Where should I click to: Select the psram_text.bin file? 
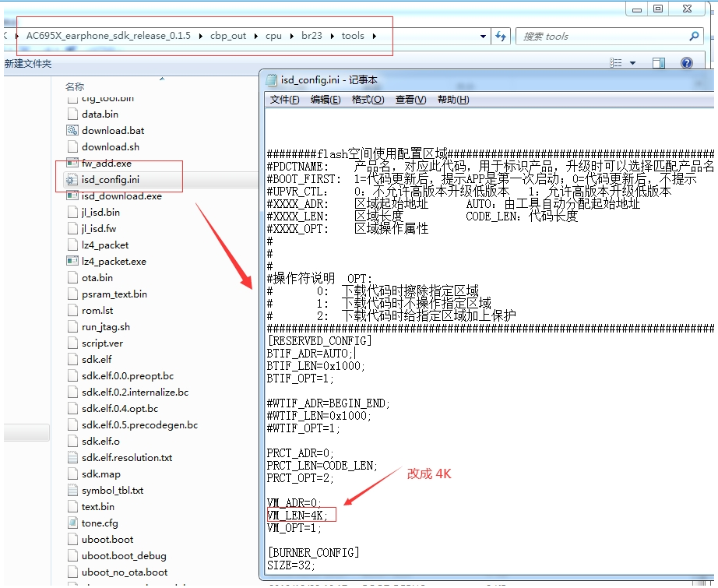coord(114,294)
